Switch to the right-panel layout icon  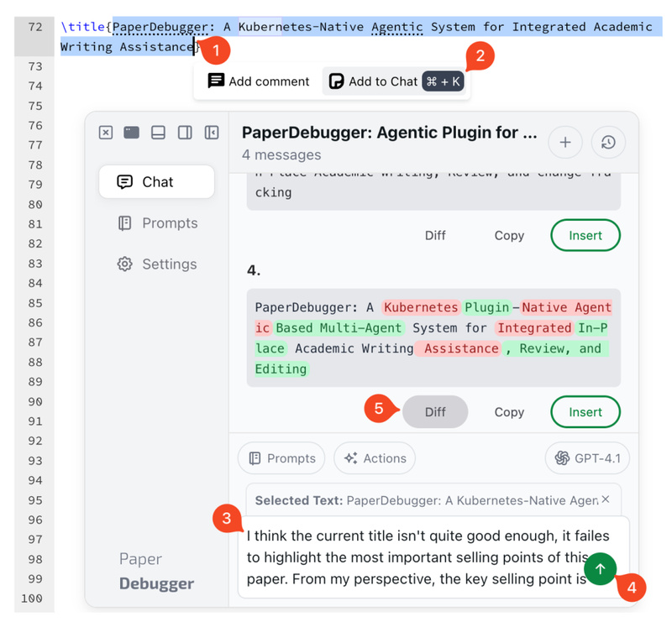click(x=185, y=133)
